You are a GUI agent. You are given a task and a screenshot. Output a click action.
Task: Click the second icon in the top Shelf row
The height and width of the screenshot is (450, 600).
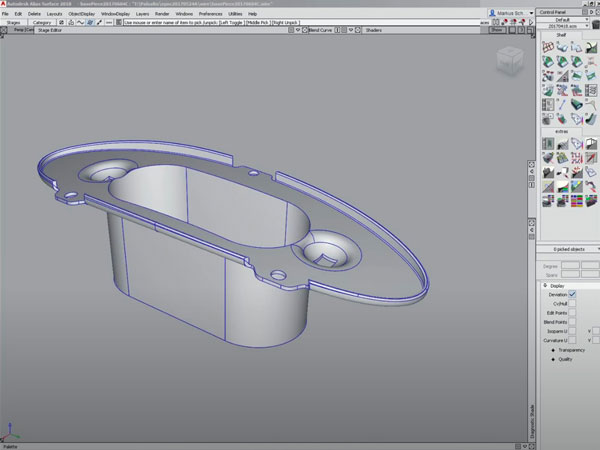point(562,48)
